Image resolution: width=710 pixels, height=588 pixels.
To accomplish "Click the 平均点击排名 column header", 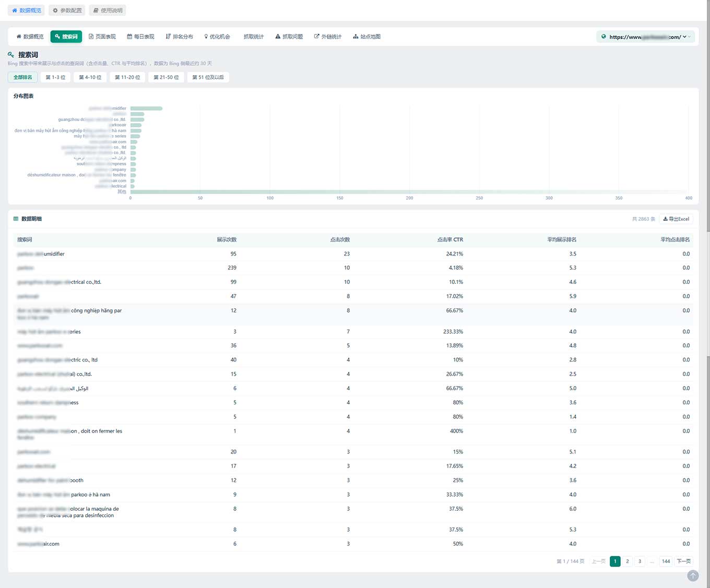I will (675, 239).
